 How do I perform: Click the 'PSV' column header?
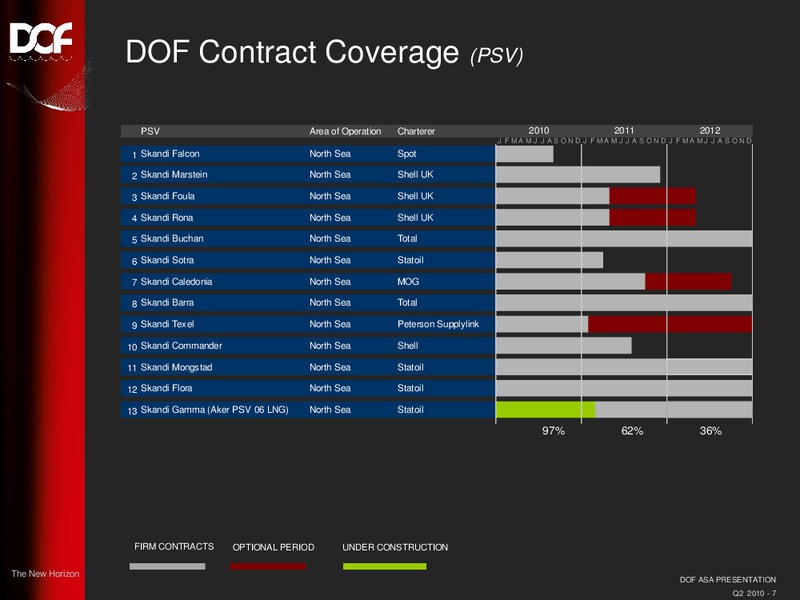[x=150, y=131]
